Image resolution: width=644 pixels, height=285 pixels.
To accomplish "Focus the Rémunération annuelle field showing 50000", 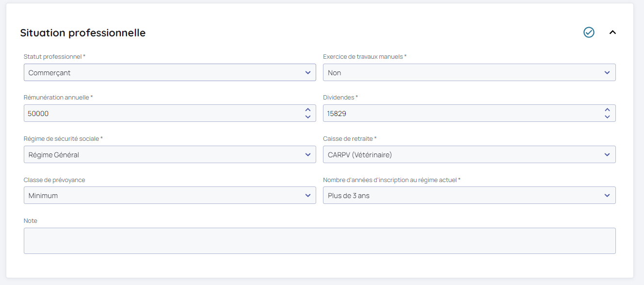I will coord(160,114).
